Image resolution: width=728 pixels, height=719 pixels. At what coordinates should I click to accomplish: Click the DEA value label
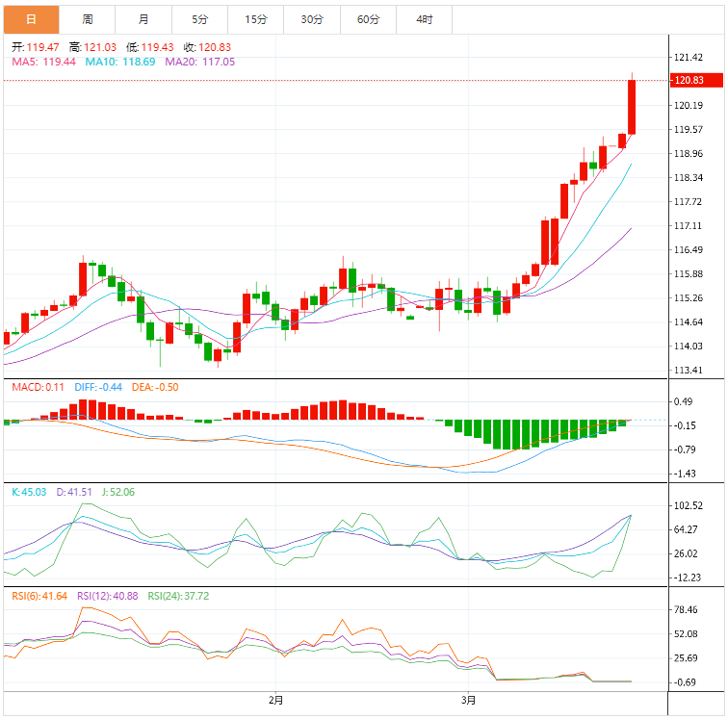[x=154, y=387]
